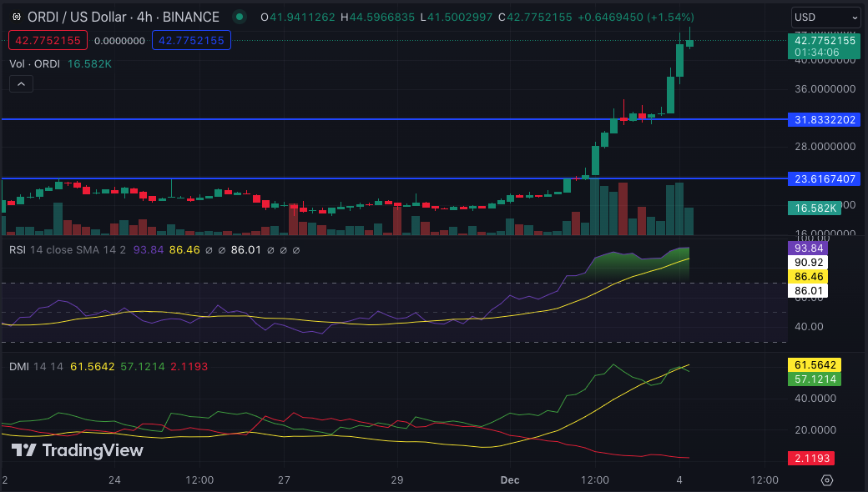868x492 pixels.
Task: Click yellow RSI SMA label 86.46 on axis
Action: point(808,276)
